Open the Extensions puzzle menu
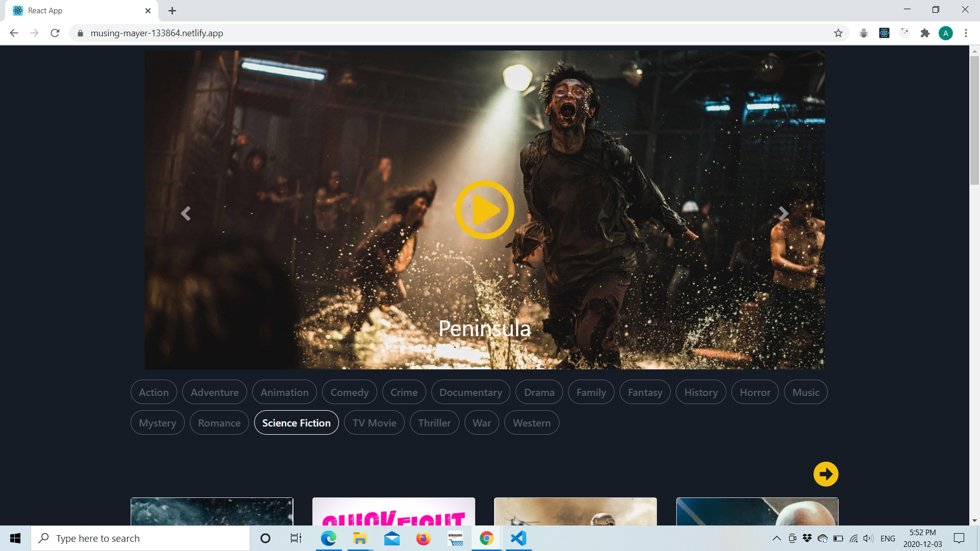The image size is (980, 551). point(925,33)
